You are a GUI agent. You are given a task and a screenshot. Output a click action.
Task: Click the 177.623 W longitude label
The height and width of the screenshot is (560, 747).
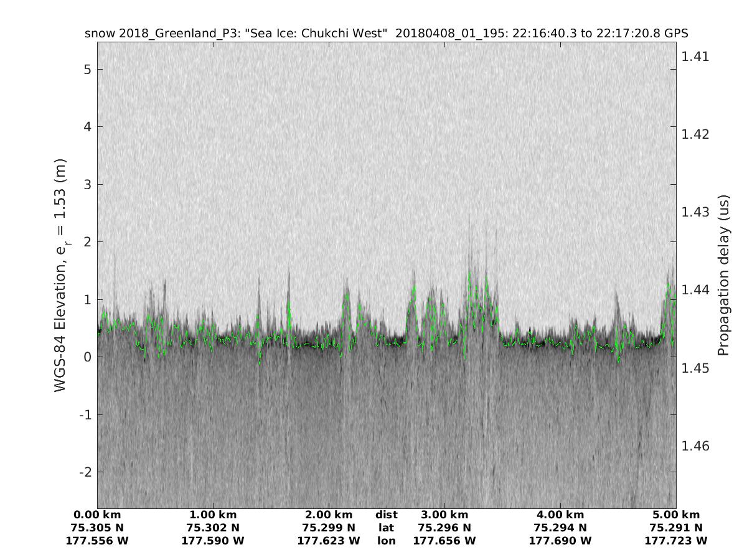329,541
